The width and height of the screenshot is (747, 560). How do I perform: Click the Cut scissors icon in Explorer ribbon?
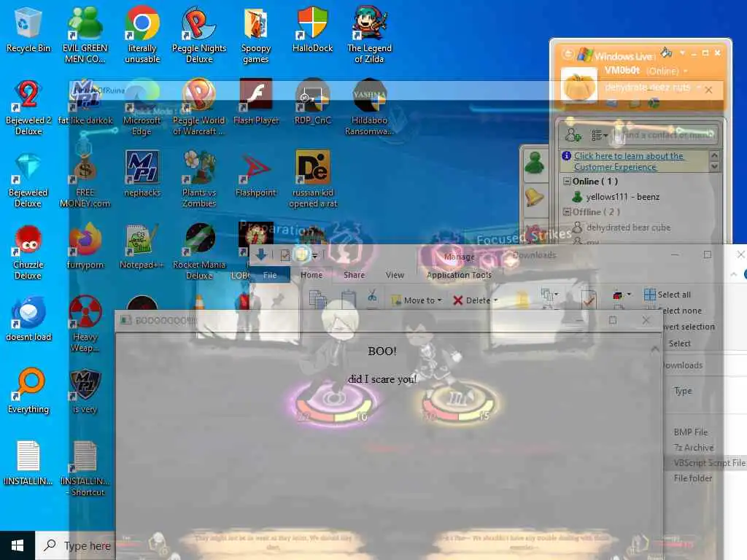click(372, 296)
